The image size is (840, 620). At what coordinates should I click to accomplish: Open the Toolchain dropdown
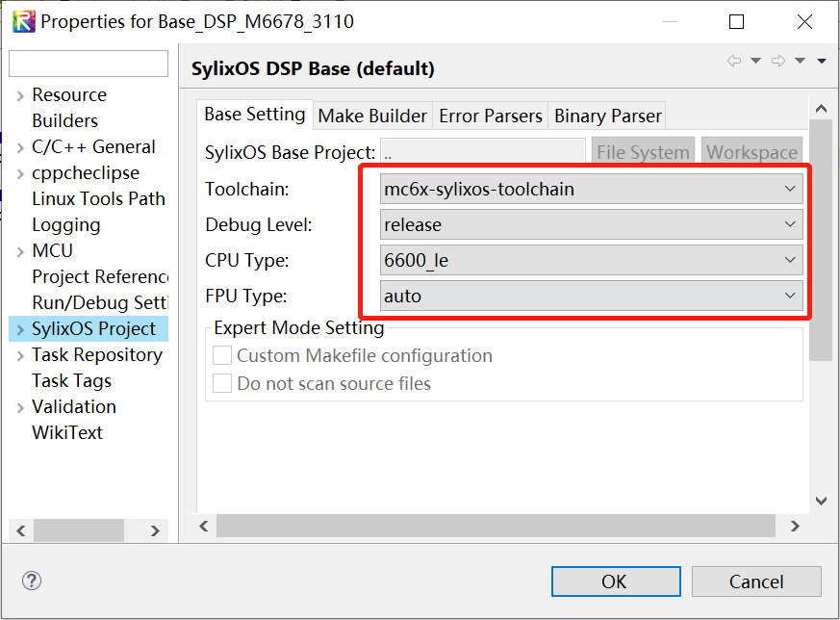click(592, 189)
